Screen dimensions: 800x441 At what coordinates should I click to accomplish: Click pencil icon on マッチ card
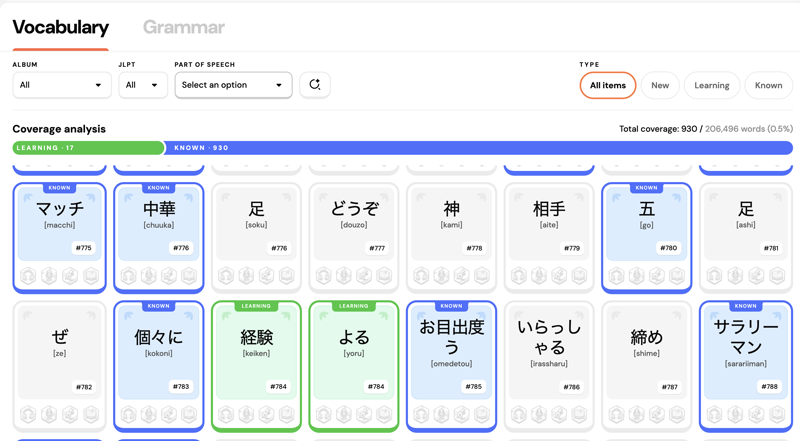70,276
